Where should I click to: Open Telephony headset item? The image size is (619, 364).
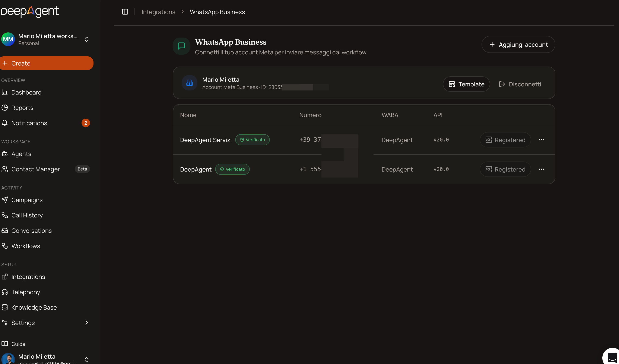coord(46,292)
